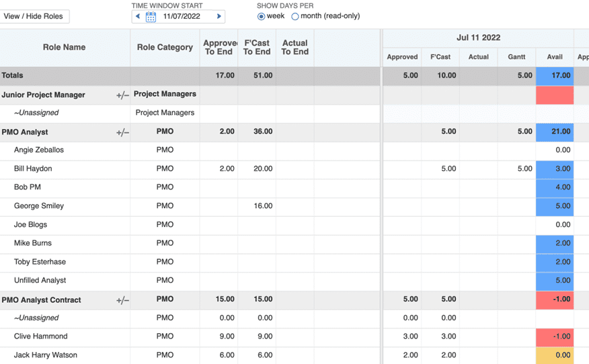Select Unassigned under Junior Project Manager
The image size is (589, 364).
coord(36,113)
